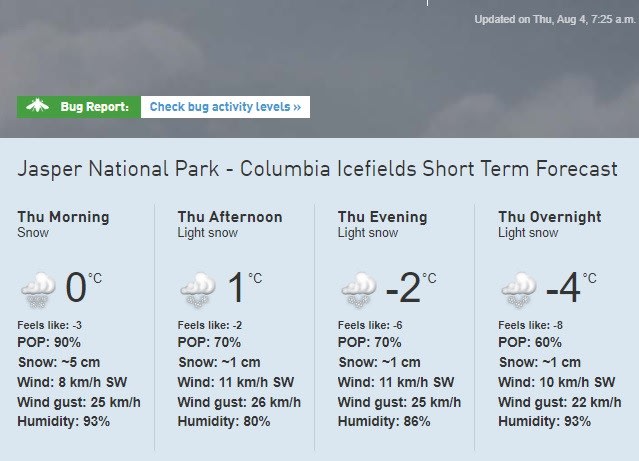Image resolution: width=639 pixels, height=461 pixels.
Task: Open Check bug activity levels link
Action: [x=225, y=107]
